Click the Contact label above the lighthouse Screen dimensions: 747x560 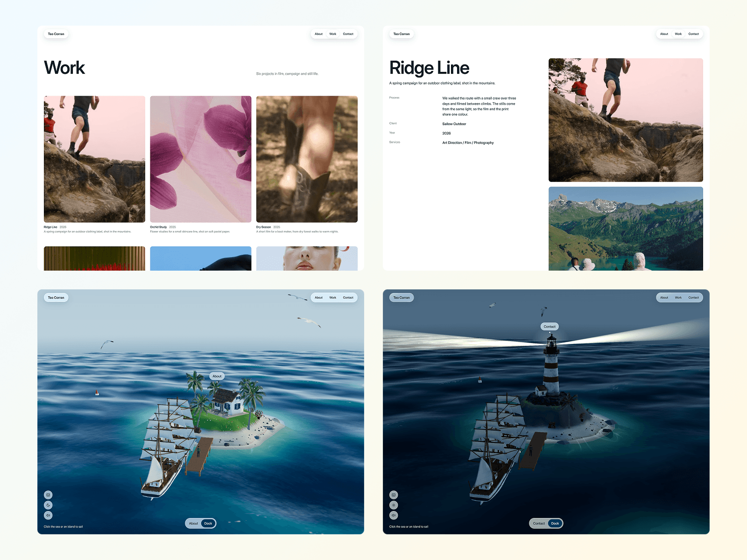coord(550,327)
